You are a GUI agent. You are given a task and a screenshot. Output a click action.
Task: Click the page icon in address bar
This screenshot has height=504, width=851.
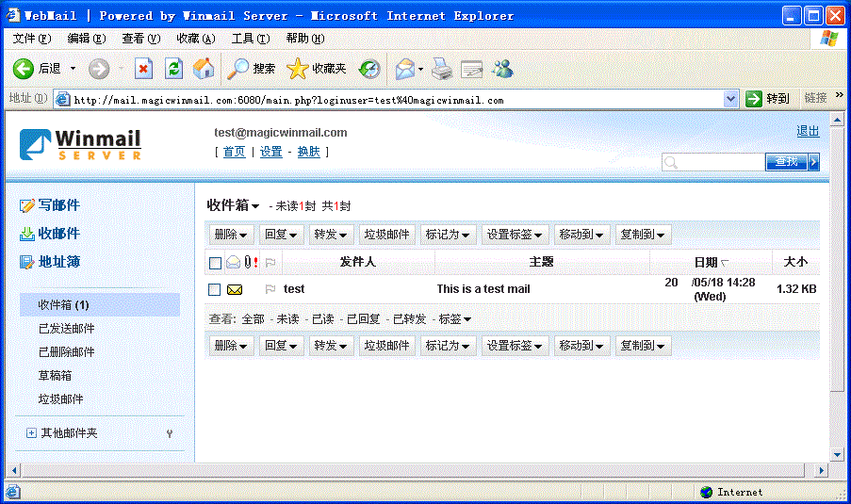coord(63,99)
